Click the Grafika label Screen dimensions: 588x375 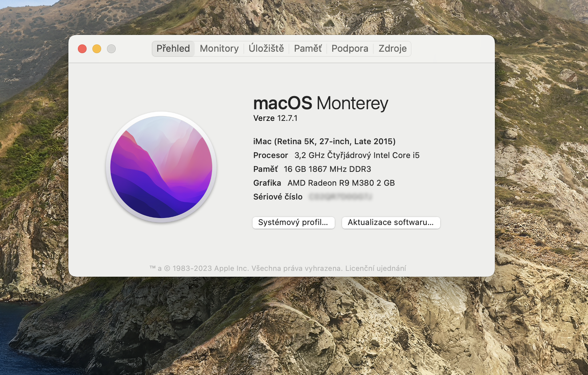click(267, 183)
